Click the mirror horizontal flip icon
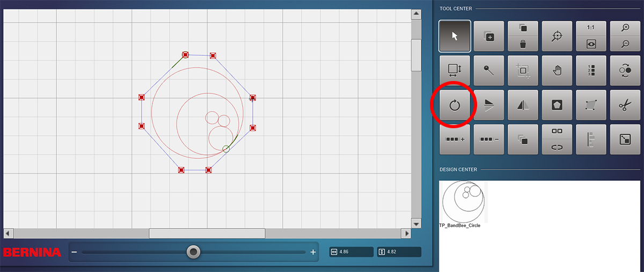 coord(523,105)
